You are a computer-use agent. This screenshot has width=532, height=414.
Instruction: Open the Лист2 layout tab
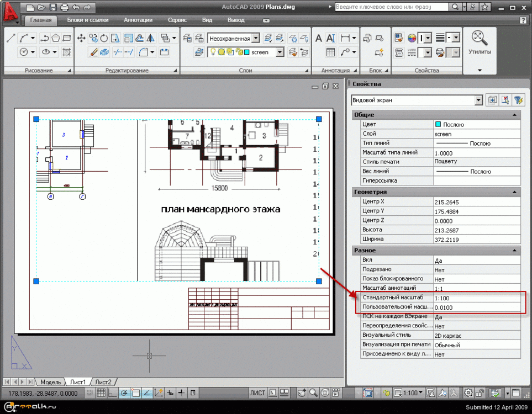tap(103, 382)
